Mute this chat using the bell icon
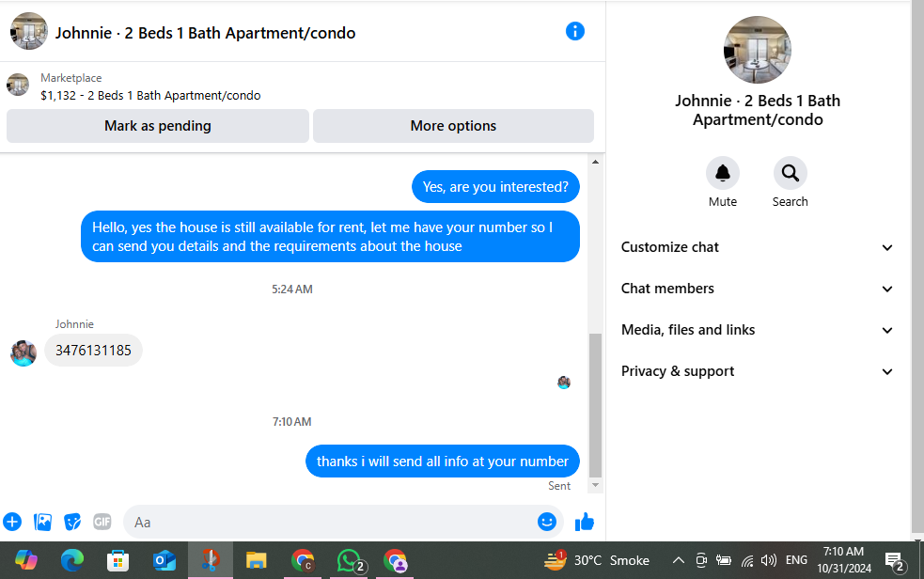 723,173
